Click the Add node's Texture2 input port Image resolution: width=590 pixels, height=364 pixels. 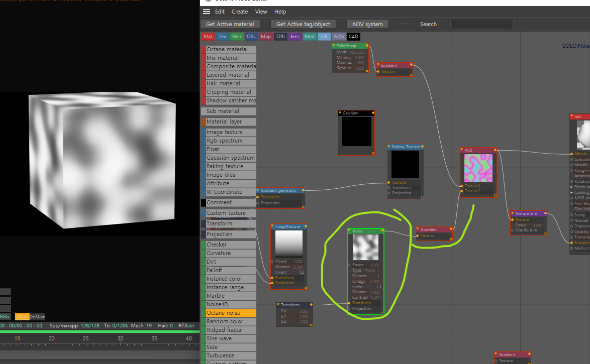pos(462,191)
